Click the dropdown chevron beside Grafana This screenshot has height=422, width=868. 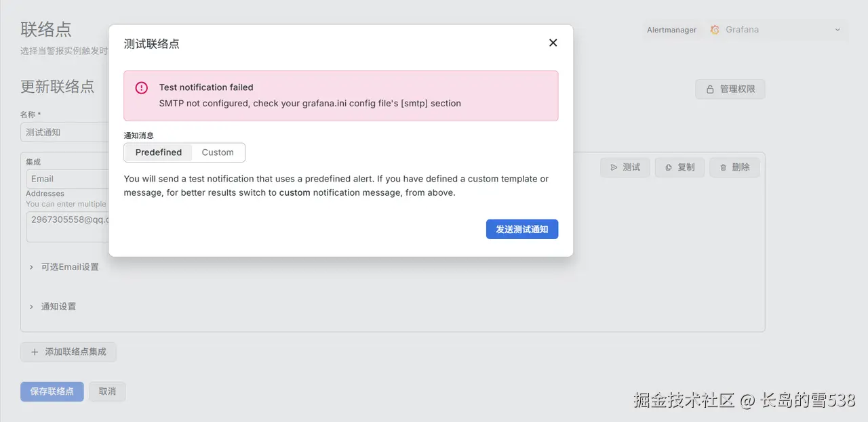[837, 30]
